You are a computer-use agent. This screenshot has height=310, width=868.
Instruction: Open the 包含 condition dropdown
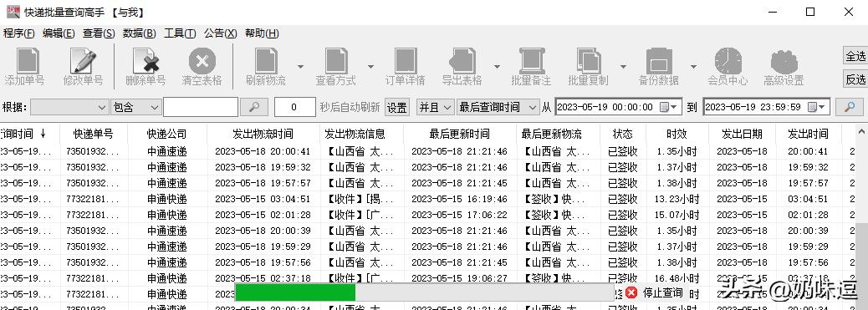135,107
